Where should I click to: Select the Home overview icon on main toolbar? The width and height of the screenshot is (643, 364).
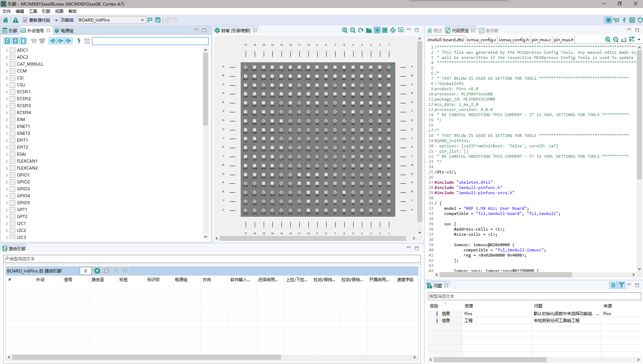click(5, 20)
